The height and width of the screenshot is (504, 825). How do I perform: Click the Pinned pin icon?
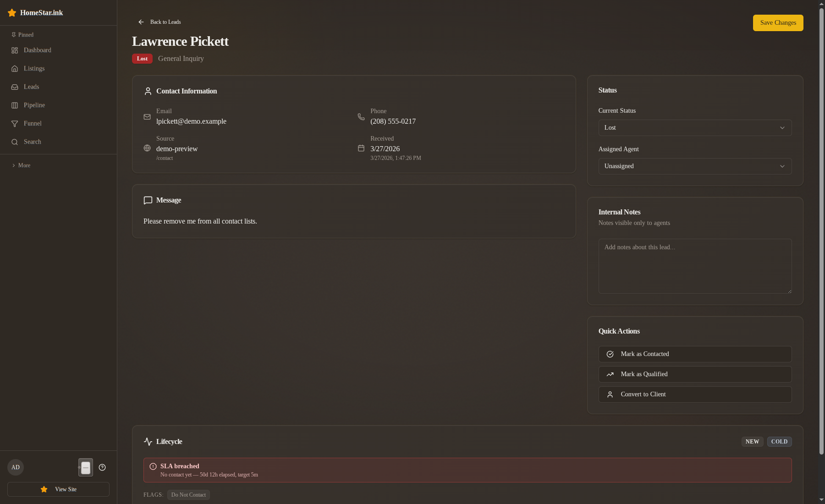coord(14,35)
